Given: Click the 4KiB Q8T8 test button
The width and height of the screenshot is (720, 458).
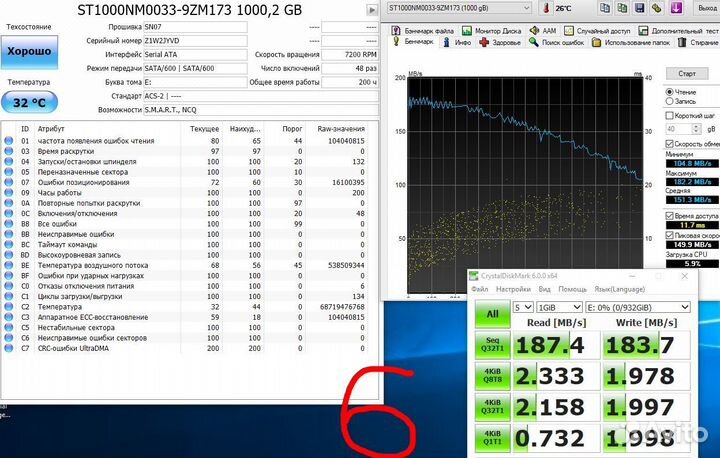Looking at the screenshot, I should 492,375.
